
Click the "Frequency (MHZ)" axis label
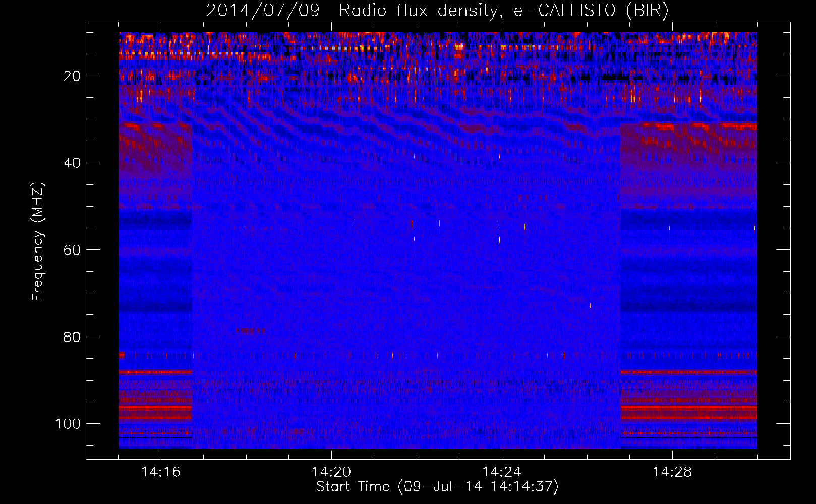tap(38, 241)
